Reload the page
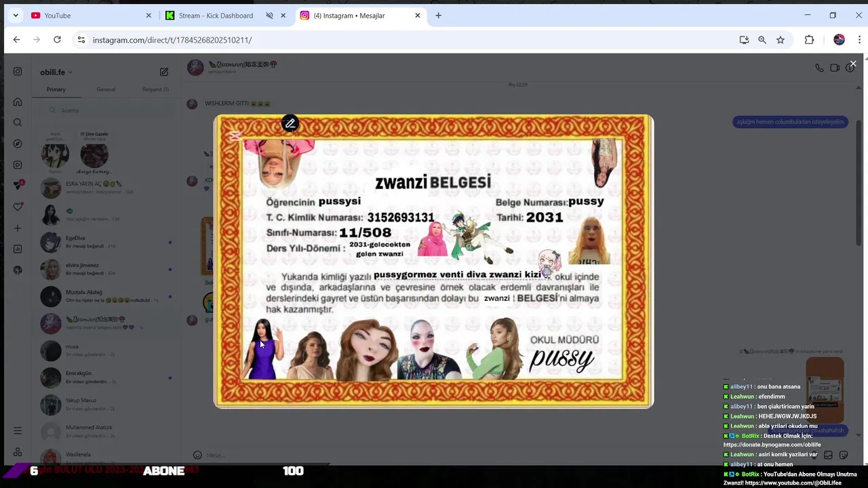868x488 pixels. pos(57,40)
